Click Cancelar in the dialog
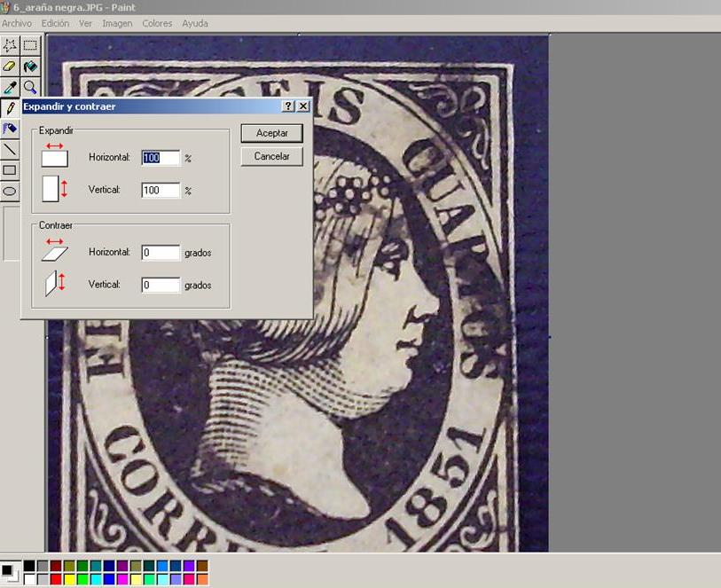The image size is (721, 588). coord(271,156)
